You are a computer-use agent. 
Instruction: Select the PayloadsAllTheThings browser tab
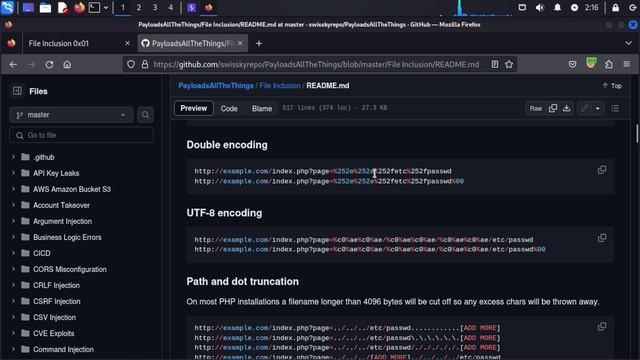(x=193, y=43)
